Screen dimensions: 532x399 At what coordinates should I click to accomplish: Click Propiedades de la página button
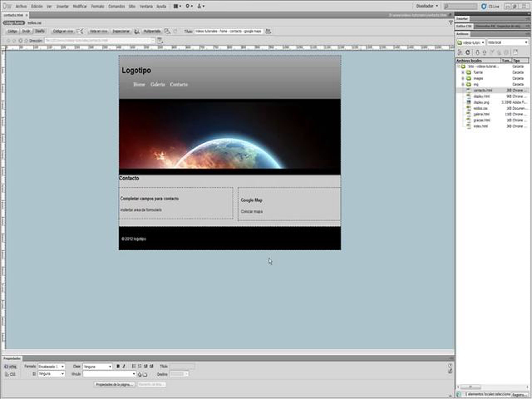(x=114, y=385)
